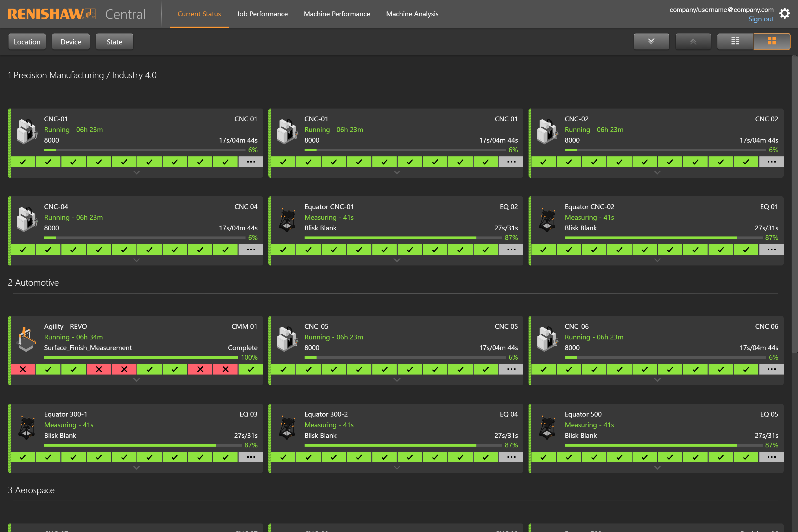Click the Location filter button

click(27, 41)
